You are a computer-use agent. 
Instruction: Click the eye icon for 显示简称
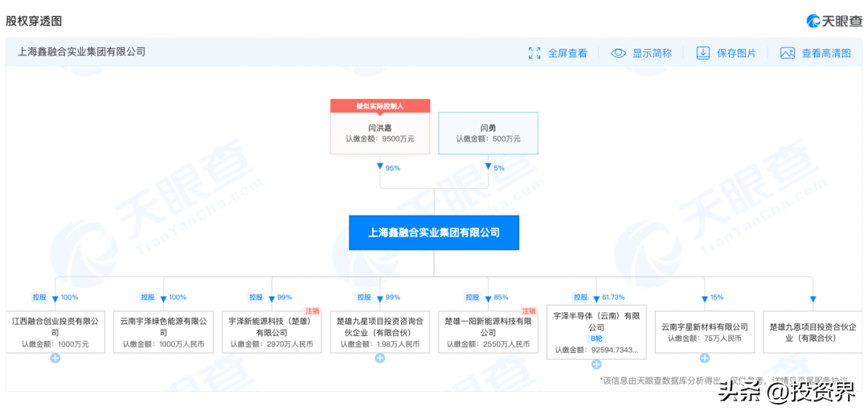tap(618, 53)
